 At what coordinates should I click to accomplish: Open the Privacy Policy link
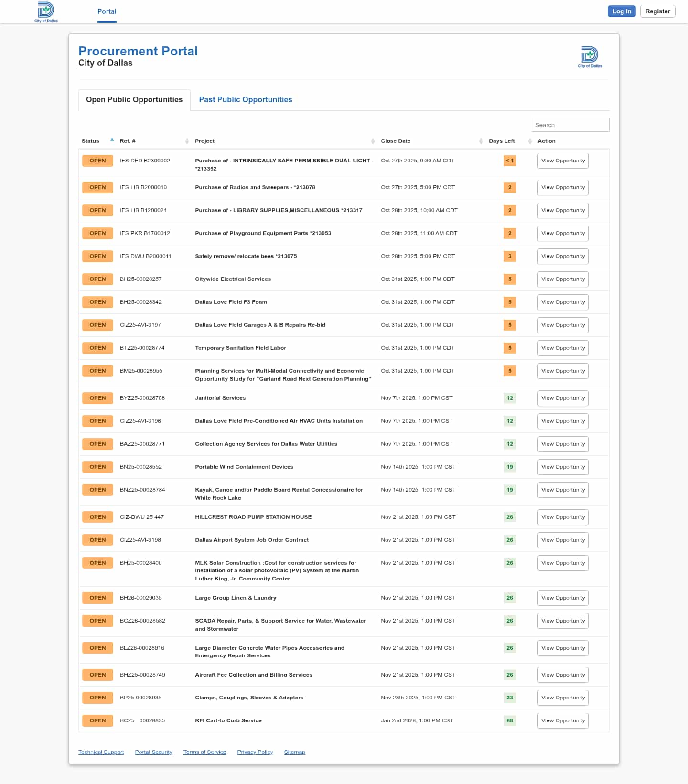pos(255,752)
